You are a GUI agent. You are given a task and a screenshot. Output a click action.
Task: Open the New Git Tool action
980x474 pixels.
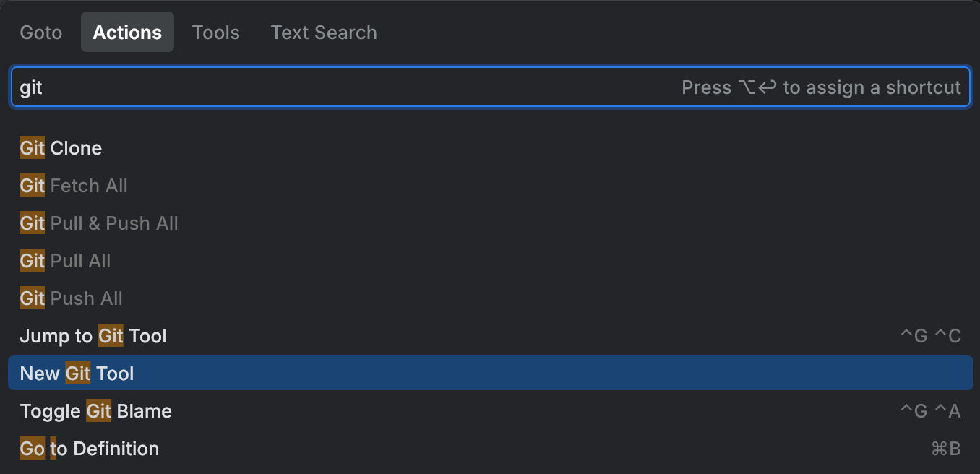(77, 373)
